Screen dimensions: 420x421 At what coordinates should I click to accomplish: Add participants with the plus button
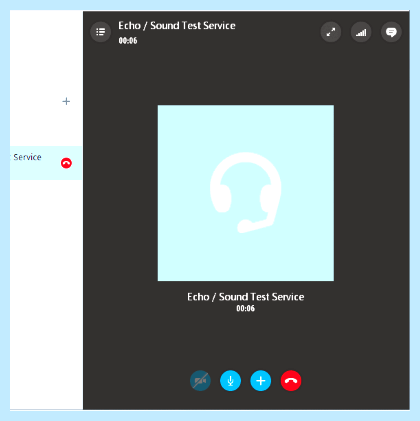tap(261, 380)
